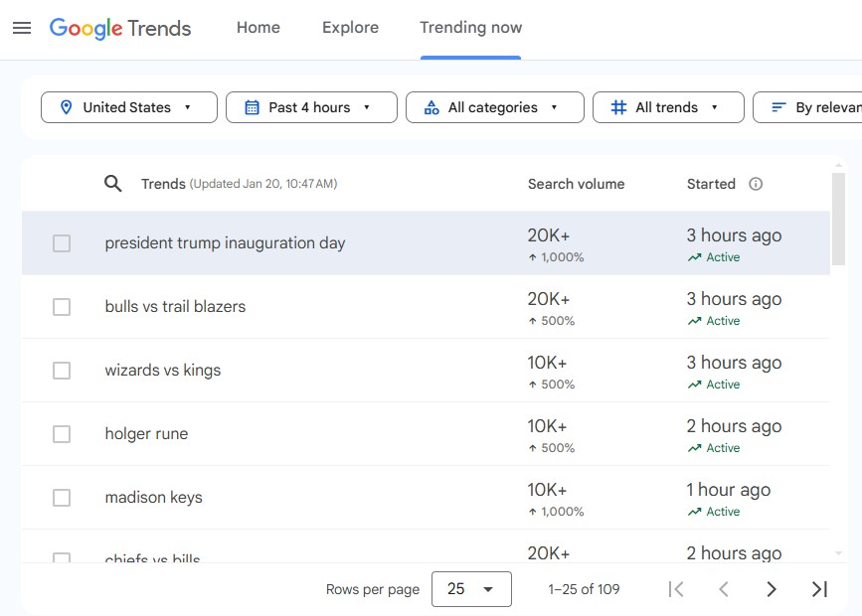Select the bulls vs trail blazers checkbox

tap(62, 307)
